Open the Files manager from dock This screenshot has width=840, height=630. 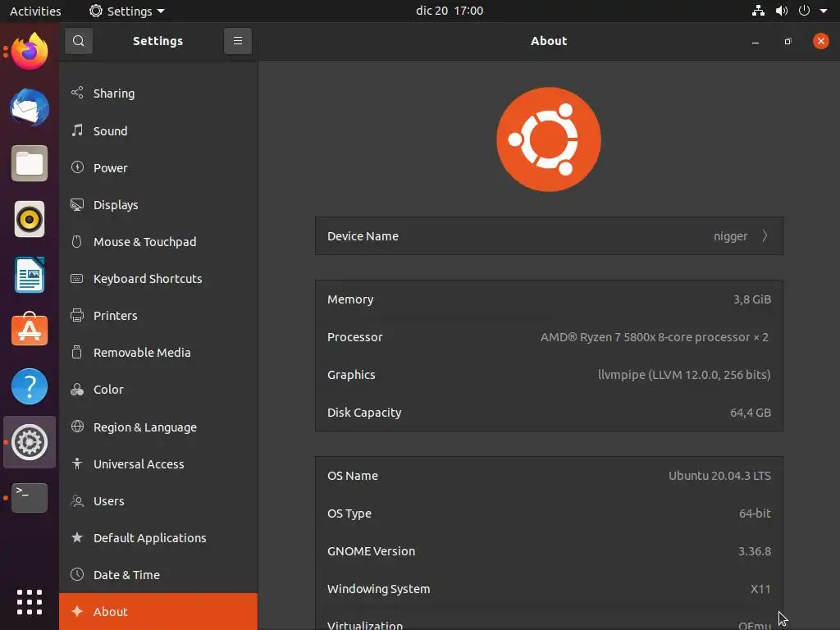coord(30,163)
